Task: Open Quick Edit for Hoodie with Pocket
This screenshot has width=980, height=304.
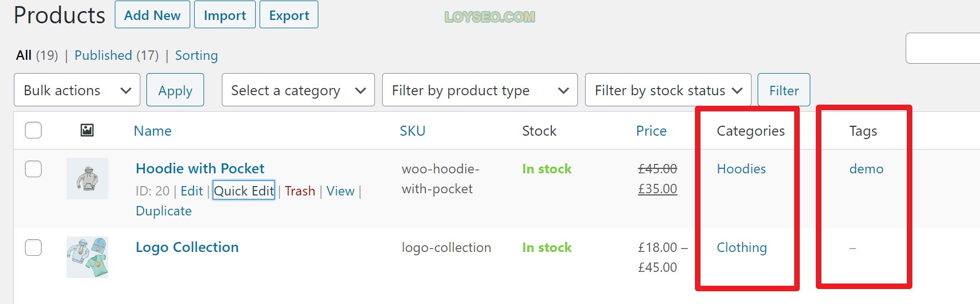Action: [244, 190]
